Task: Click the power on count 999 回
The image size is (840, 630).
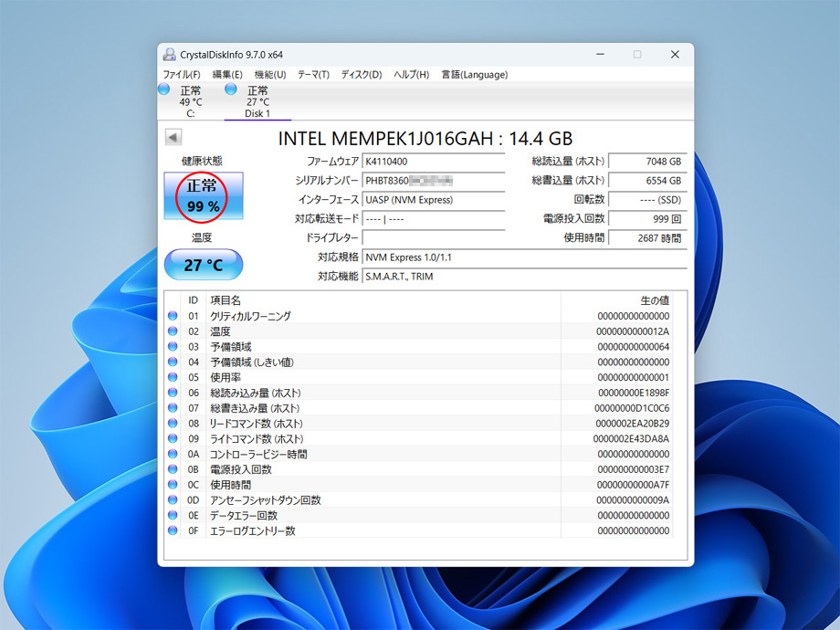Action: (647, 218)
